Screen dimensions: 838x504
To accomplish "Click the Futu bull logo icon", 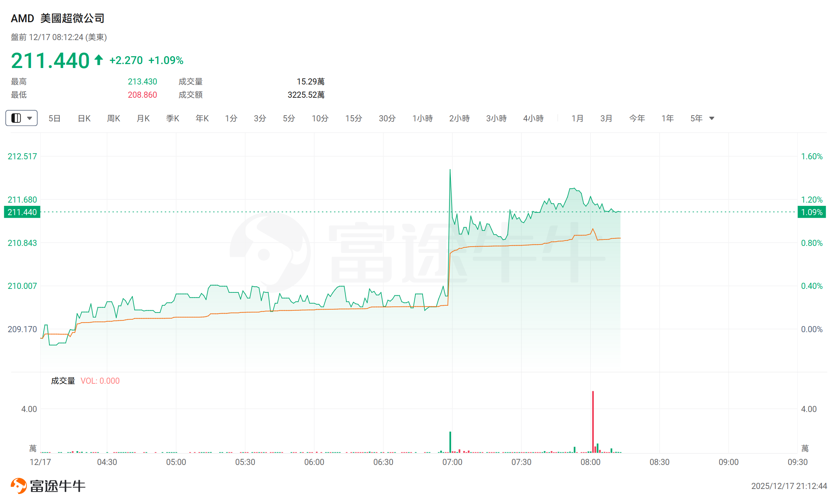I will tap(19, 486).
